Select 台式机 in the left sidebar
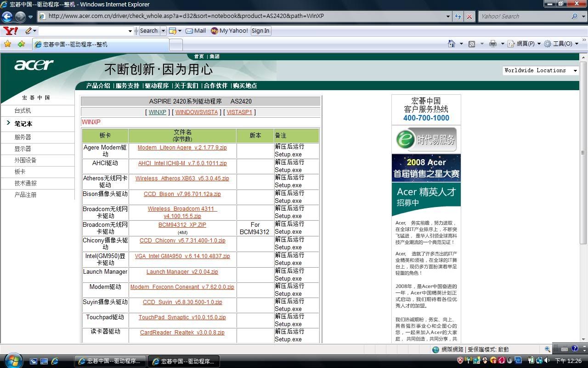 click(x=23, y=111)
